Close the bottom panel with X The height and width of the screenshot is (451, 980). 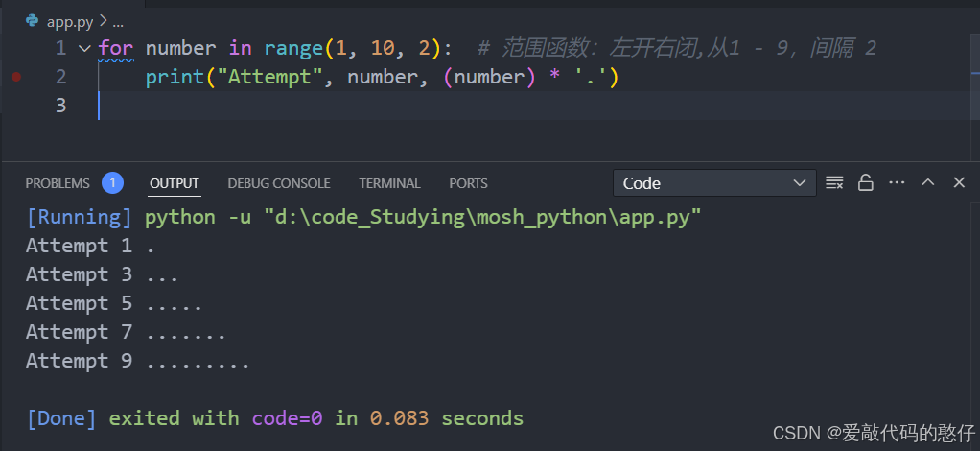pyautogui.click(x=959, y=182)
